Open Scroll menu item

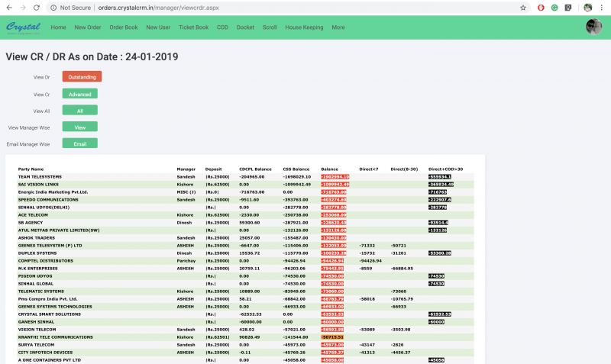(x=270, y=27)
